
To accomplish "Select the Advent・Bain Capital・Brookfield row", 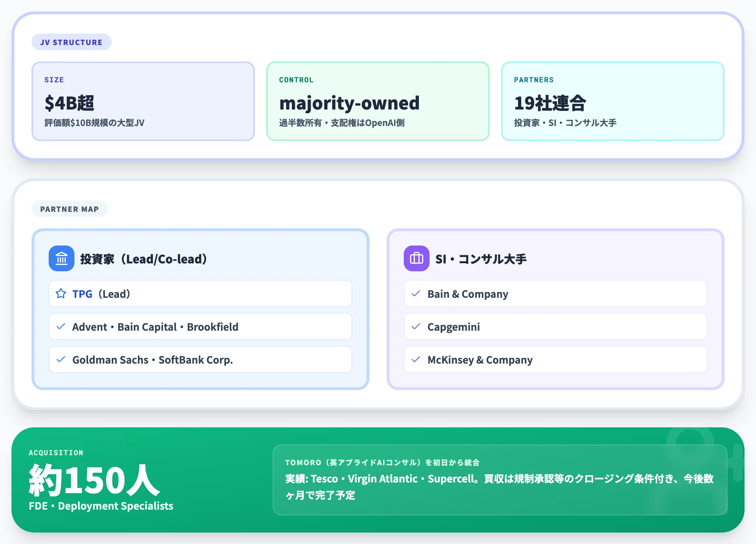I will click(x=200, y=326).
